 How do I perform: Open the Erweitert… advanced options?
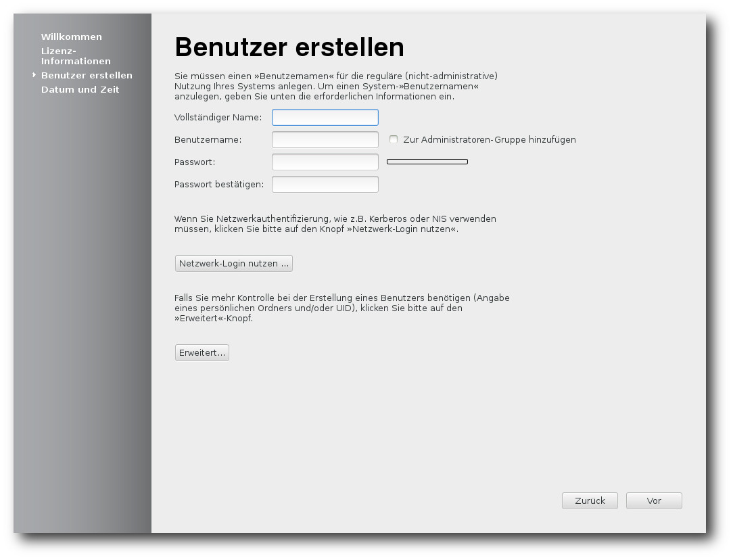[202, 353]
